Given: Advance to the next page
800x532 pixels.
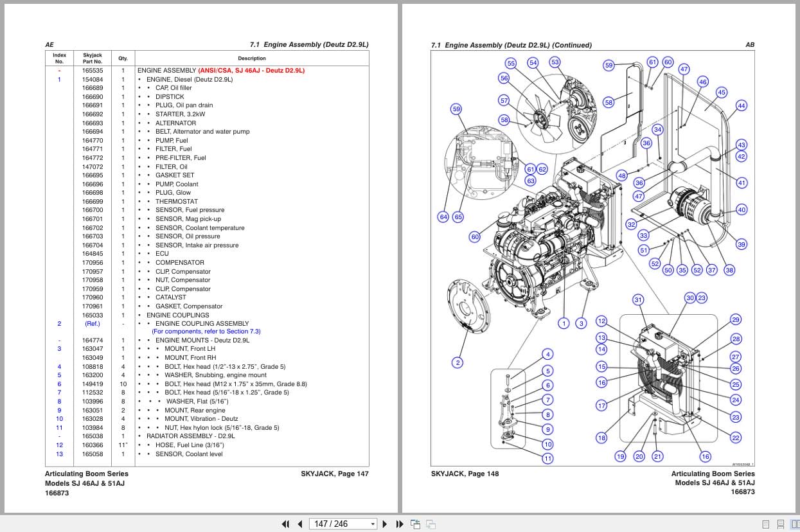Looking at the screenshot, I should pyautogui.click(x=384, y=524).
